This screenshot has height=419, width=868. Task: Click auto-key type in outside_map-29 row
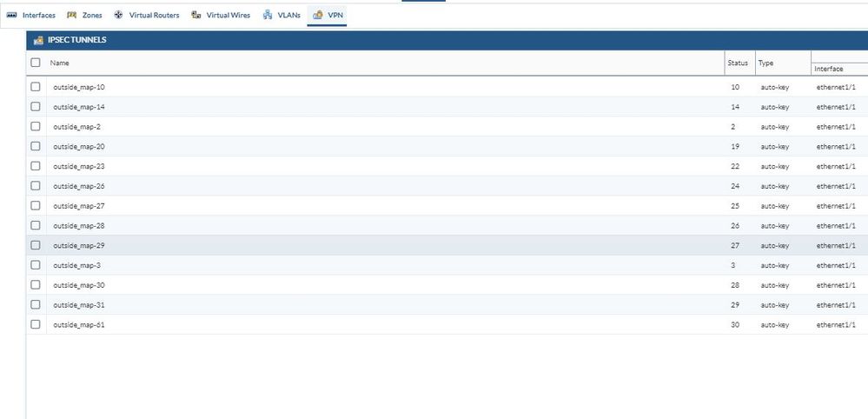click(x=775, y=245)
